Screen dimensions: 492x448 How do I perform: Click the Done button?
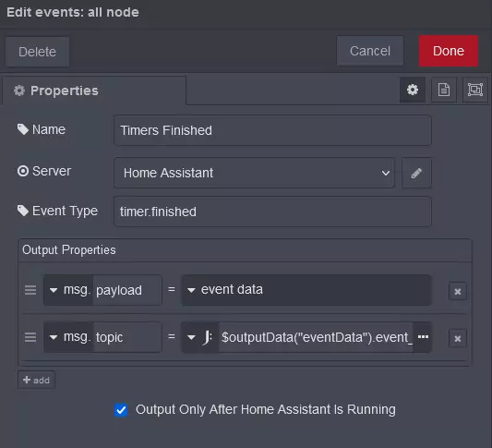pyautogui.click(x=449, y=51)
